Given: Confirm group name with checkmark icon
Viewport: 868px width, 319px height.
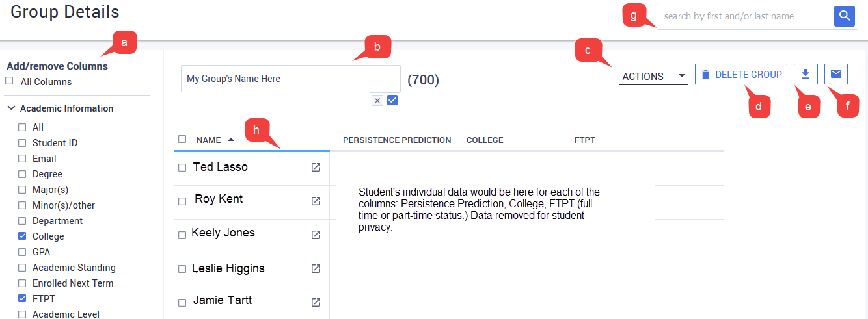Looking at the screenshot, I should pos(392,100).
